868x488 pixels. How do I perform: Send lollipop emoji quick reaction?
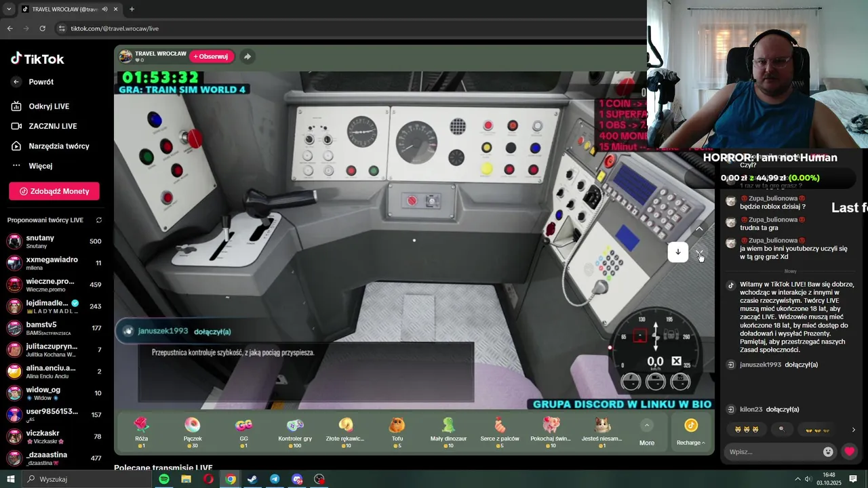click(x=781, y=430)
